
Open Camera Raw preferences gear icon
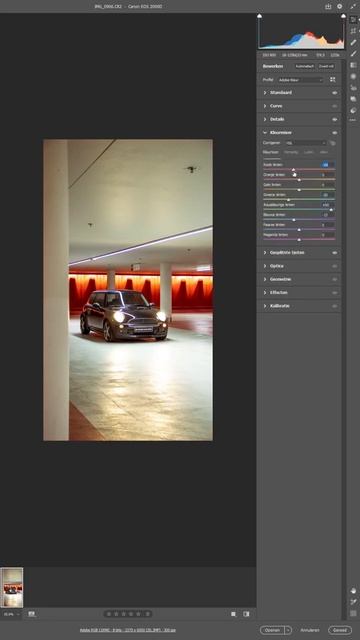coord(340,7)
